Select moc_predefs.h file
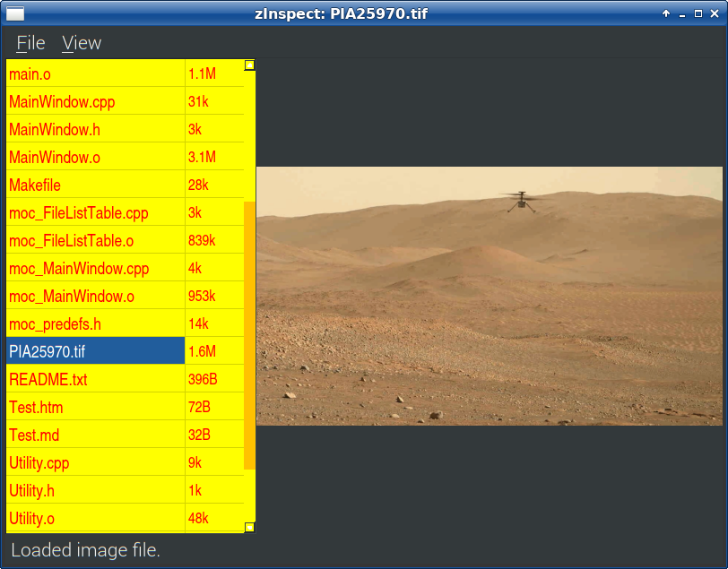The width and height of the screenshot is (728, 569). pos(96,323)
